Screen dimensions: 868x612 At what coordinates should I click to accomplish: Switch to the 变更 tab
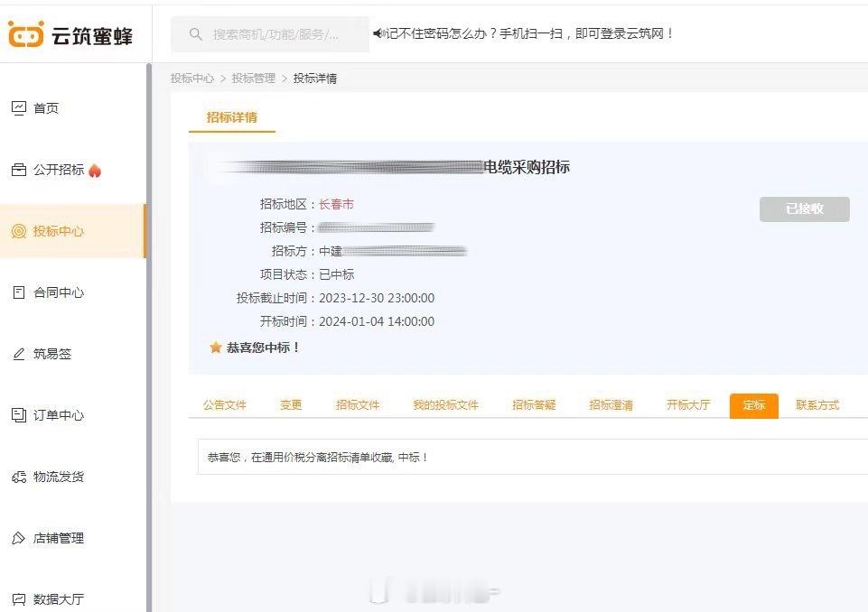[x=291, y=405]
